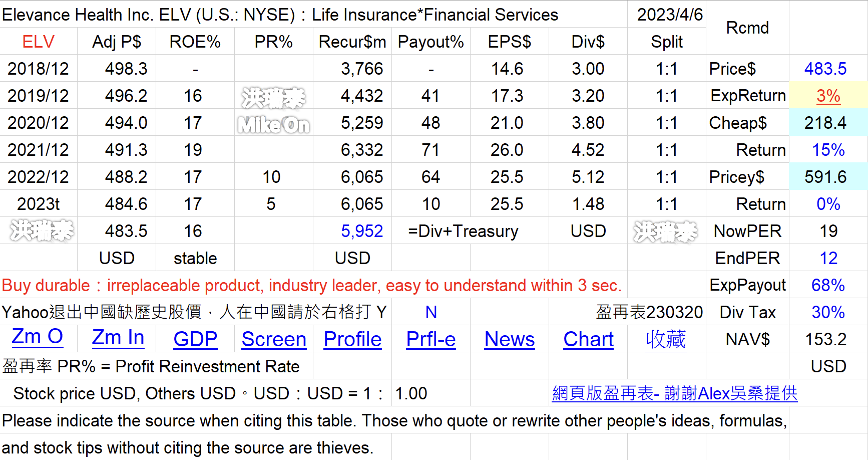Click the 收藏 link
Screen dimensions: 868x460
666,339
